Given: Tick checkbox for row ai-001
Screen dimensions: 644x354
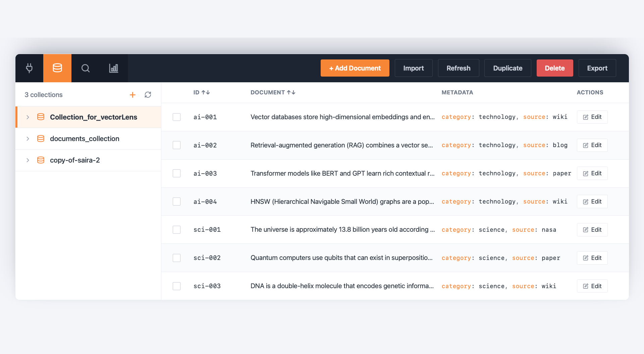Looking at the screenshot, I should 176,117.
